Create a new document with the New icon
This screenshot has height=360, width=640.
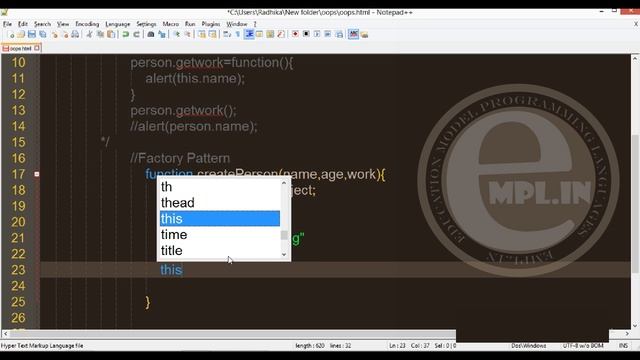coord(11,35)
